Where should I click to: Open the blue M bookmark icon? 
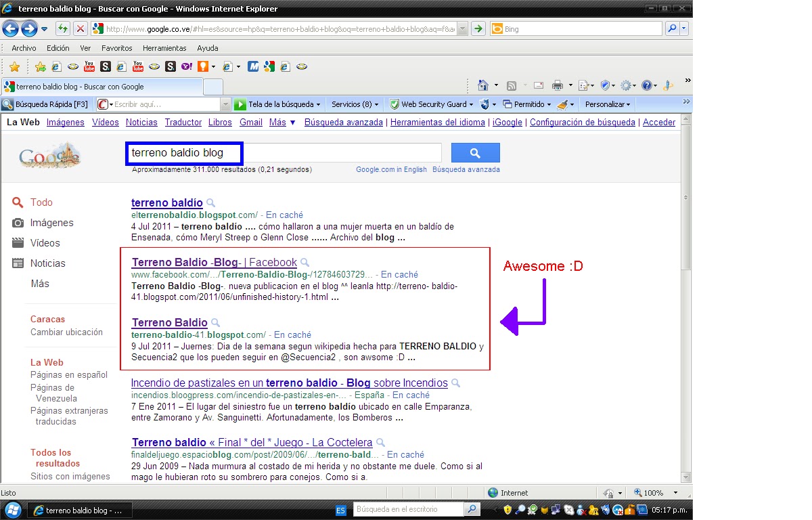[x=254, y=66]
